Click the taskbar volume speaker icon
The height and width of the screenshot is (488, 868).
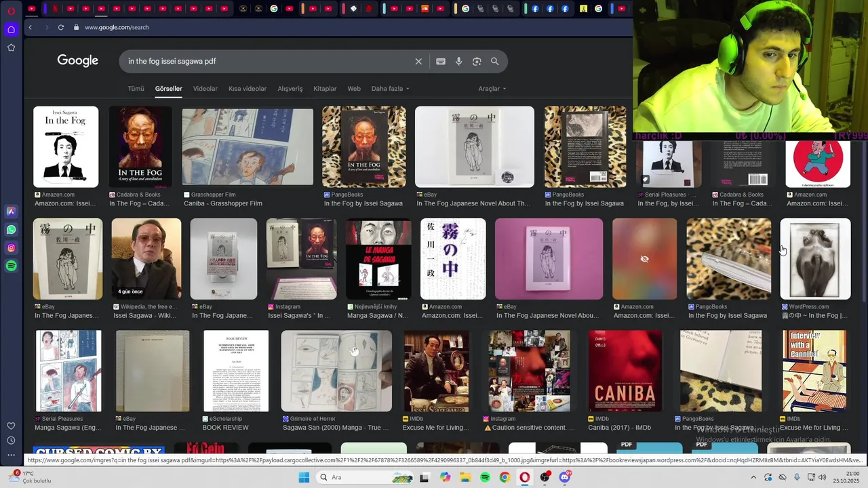[823, 477]
